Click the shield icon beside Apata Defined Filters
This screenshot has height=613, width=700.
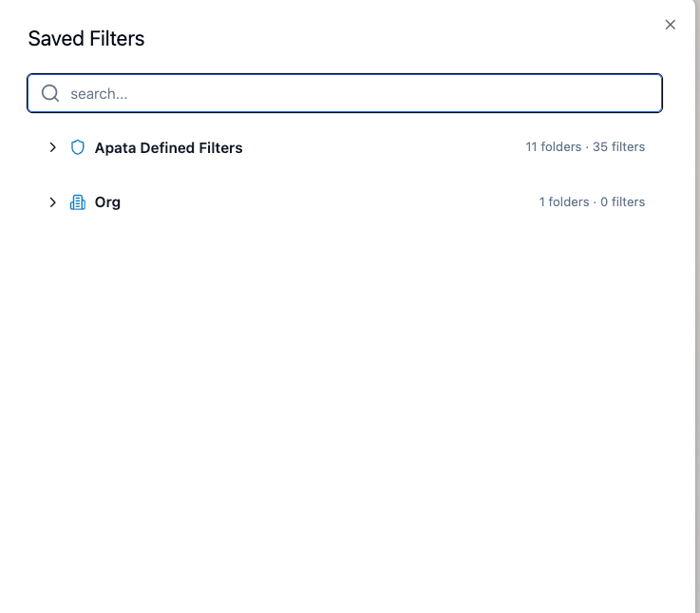tap(78, 147)
